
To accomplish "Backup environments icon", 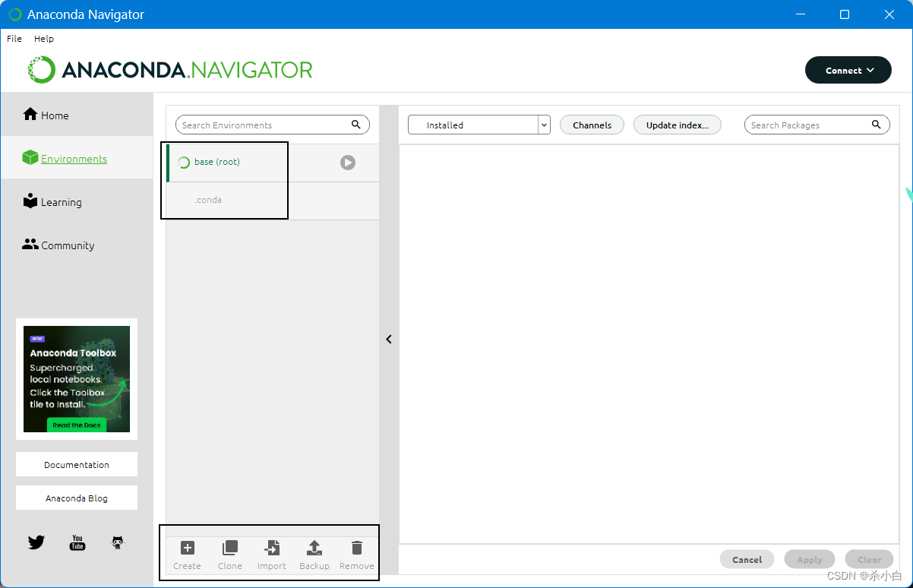I will click(x=314, y=548).
